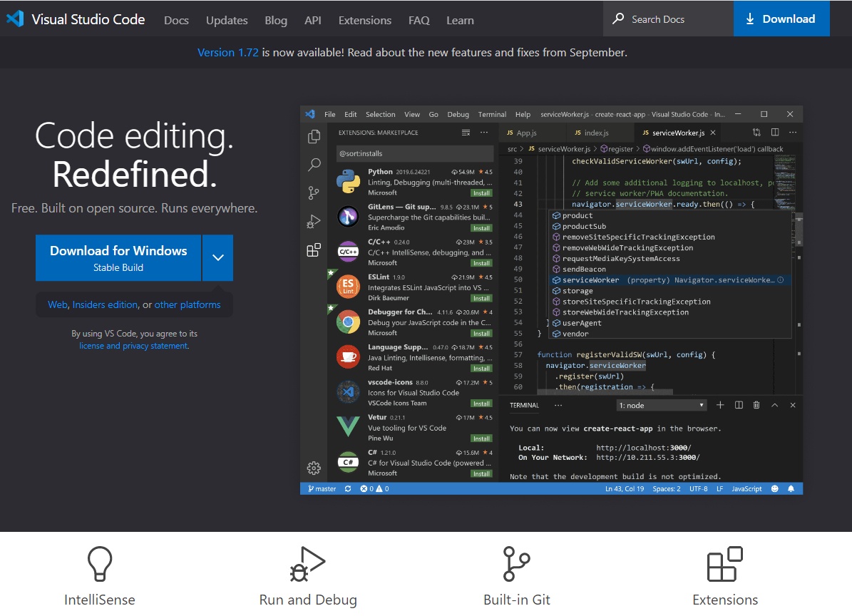Screen dimensions: 852x616
Task: Click the split editor icon
Action: (775, 133)
